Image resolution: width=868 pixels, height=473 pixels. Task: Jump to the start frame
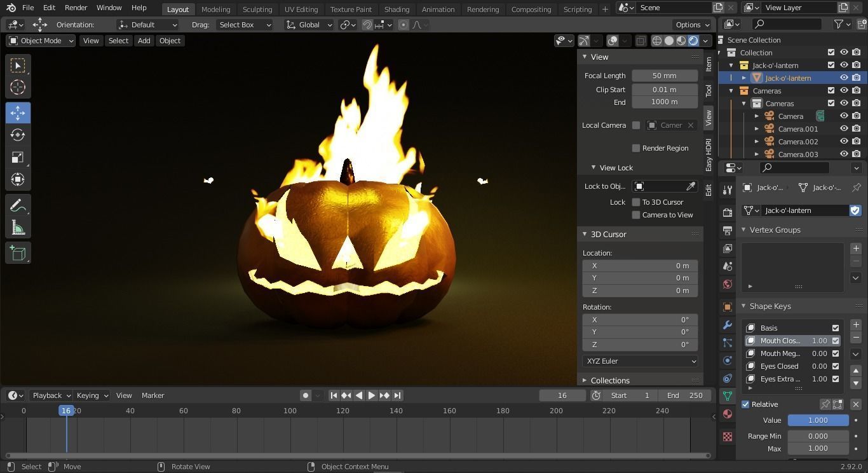[334, 395]
